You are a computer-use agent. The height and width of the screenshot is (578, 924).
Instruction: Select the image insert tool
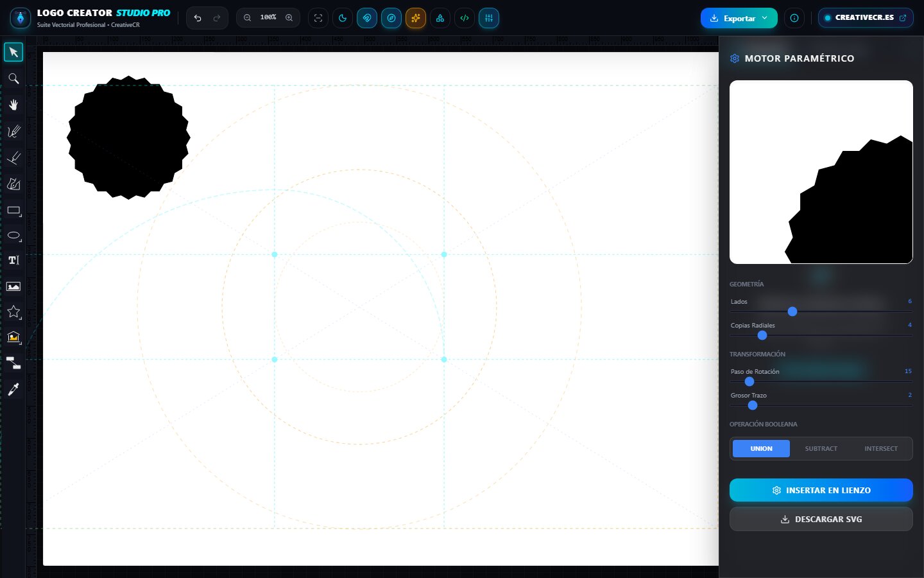(x=13, y=286)
